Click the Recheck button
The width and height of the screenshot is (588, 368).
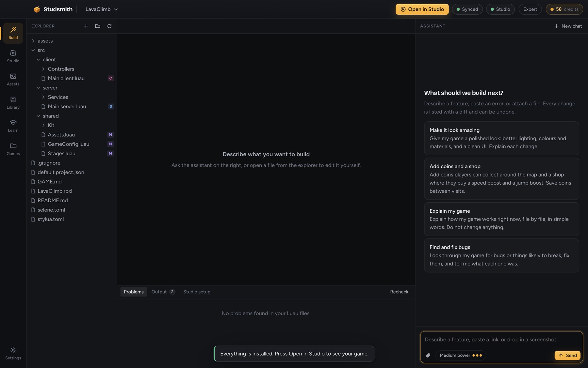point(399,292)
